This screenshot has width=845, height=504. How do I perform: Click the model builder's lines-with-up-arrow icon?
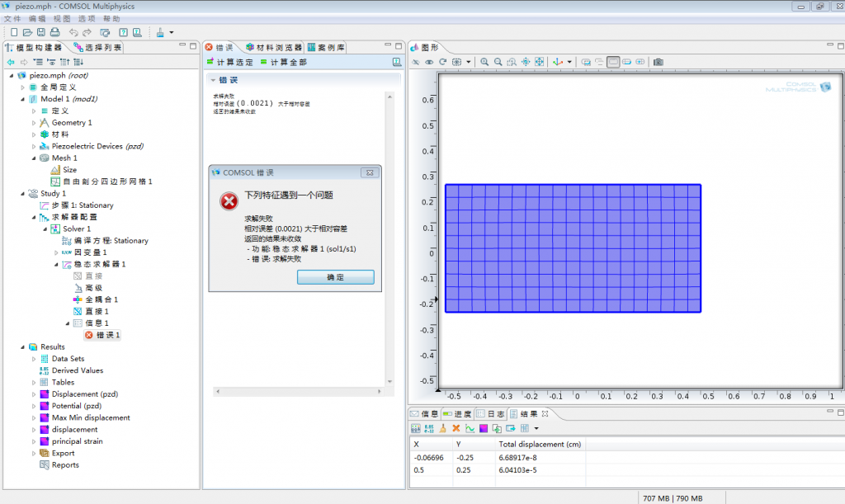[65, 62]
